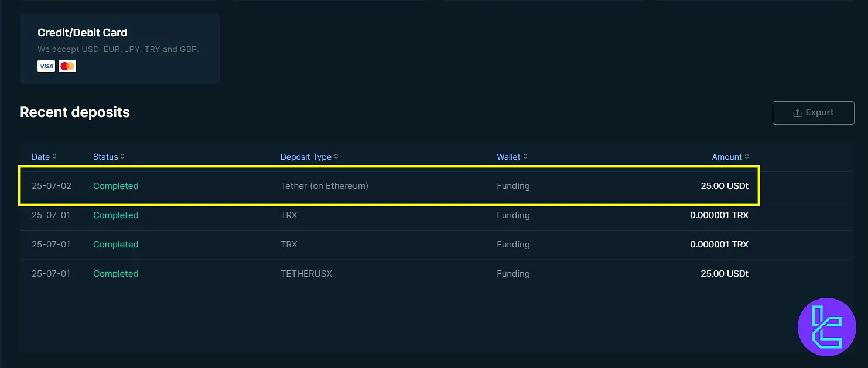Click Funding wallet in Tether Ethereum row
The height and width of the screenshot is (368, 868).
pyautogui.click(x=513, y=186)
